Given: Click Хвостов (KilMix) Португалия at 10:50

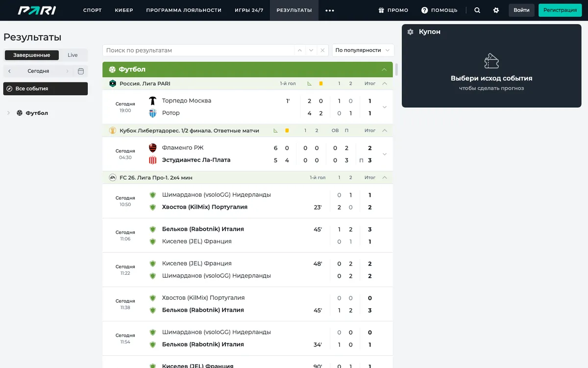Looking at the screenshot, I should [x=205, y=207].
